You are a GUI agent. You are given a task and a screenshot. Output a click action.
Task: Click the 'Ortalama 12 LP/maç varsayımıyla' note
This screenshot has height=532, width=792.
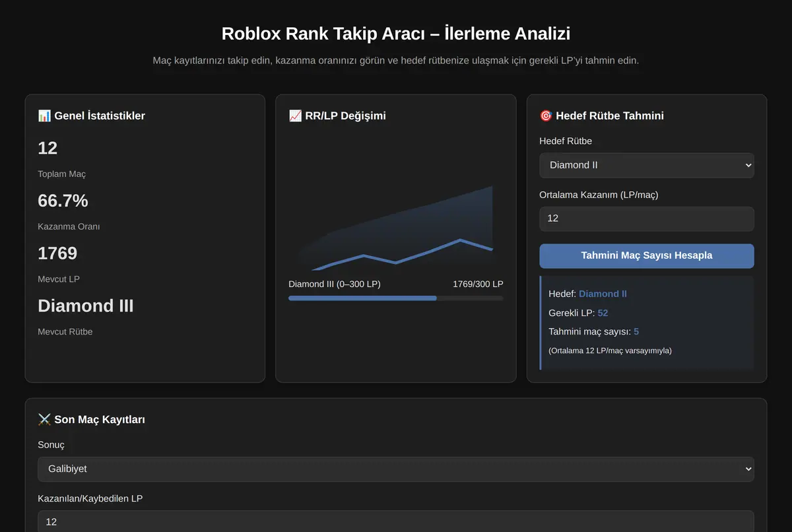pos(610,350)
